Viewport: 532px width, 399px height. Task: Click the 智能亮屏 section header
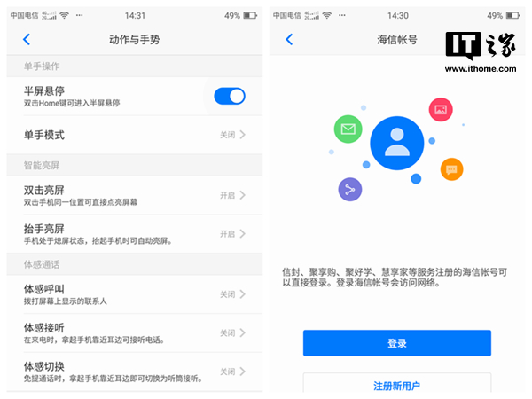tap(42, 166)
